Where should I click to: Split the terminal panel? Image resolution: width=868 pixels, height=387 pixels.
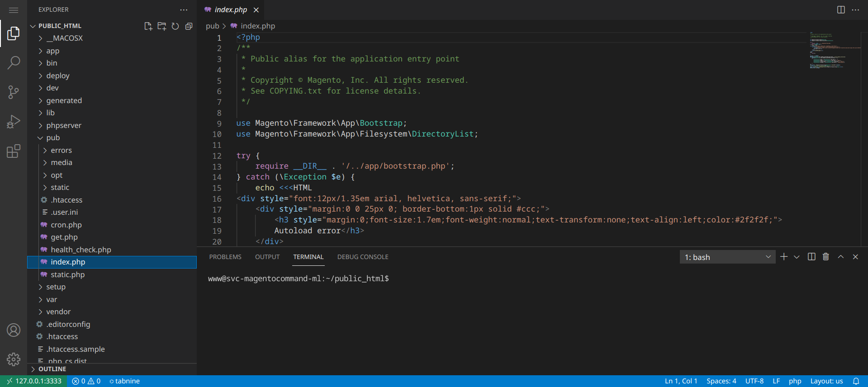(811, 257)
